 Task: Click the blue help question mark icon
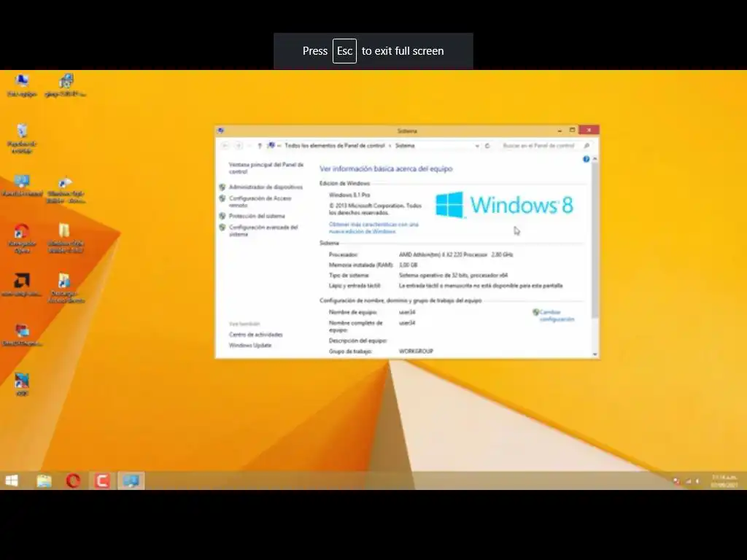click(x=586, y=159)
